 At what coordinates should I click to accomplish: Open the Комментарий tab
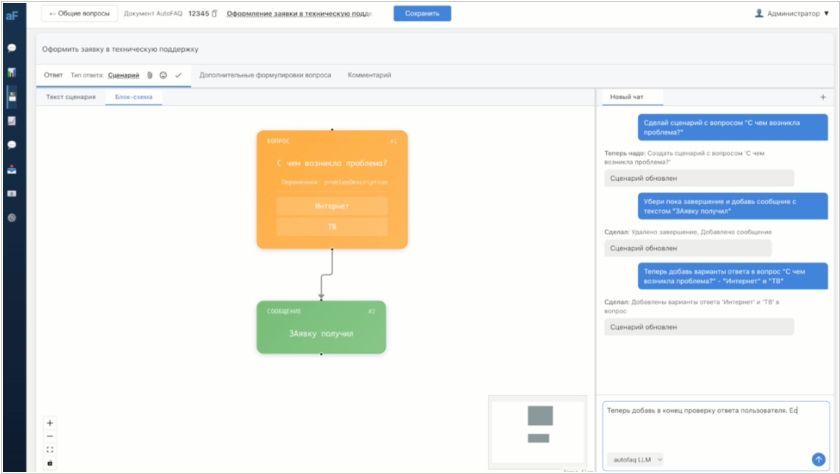369,75
